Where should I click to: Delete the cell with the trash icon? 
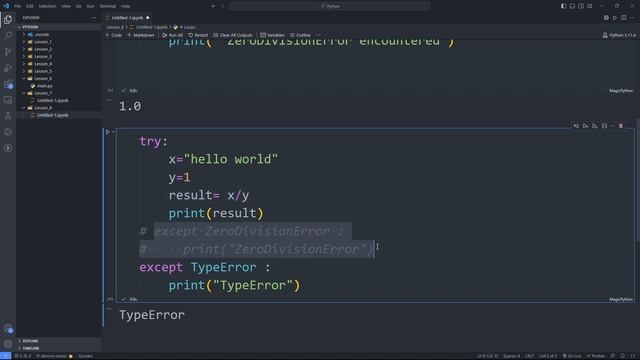[x=621, y=126]
